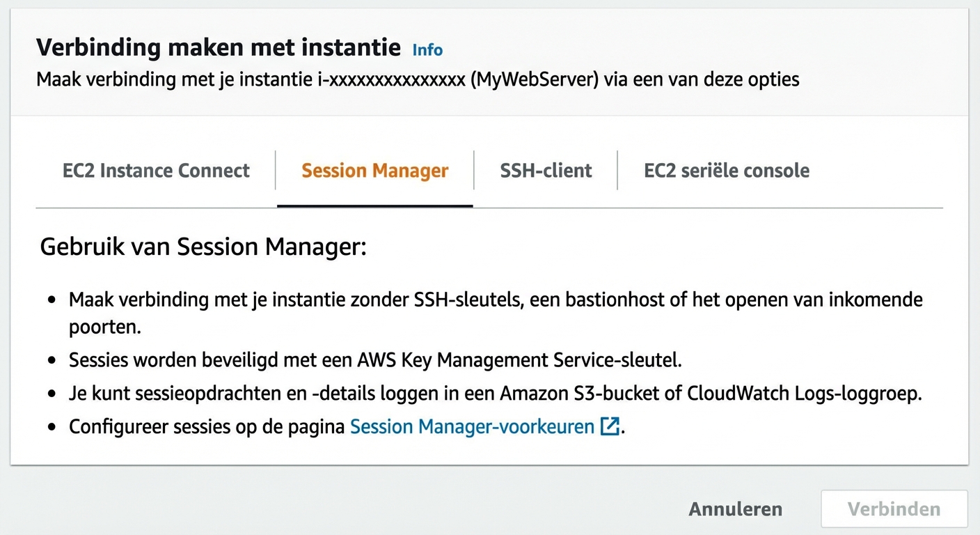Switch to the EC2 seriële console tab

pyautogui.click(x=726, y=170)
